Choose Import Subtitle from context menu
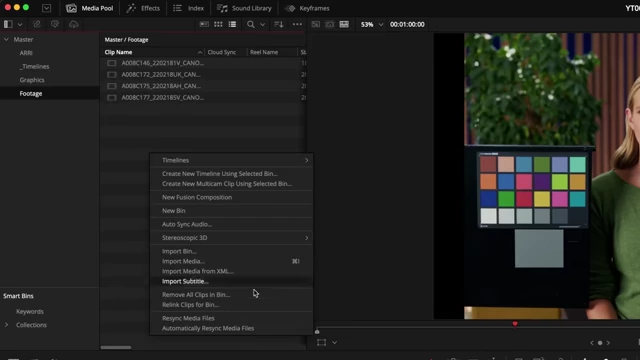Image resolution: width=640 pixels, height=360 pixels. pos(231,281)
